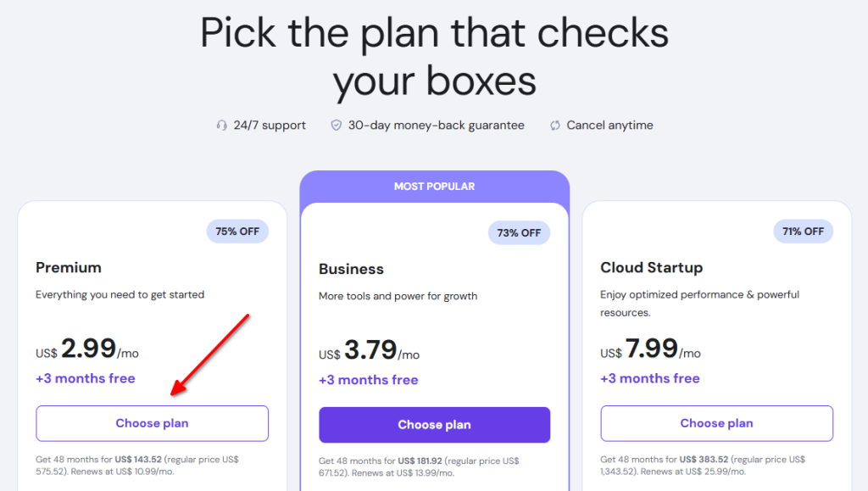Select the 75% OFF badge on Premium plan

pyautogui.click(x=237, y=231)
